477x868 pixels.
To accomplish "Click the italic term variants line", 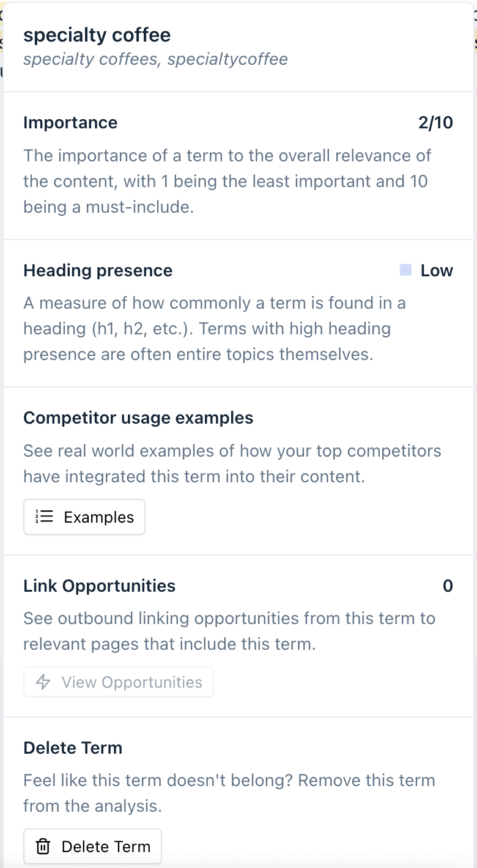I will (x=155, y=59).
